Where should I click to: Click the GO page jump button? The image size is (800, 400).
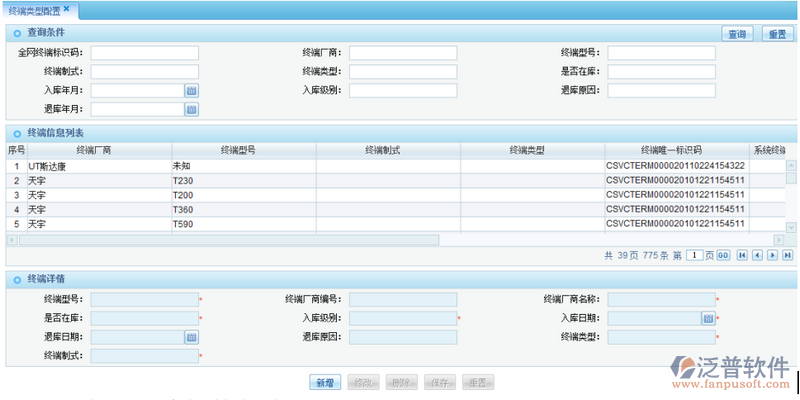point(722,256)
